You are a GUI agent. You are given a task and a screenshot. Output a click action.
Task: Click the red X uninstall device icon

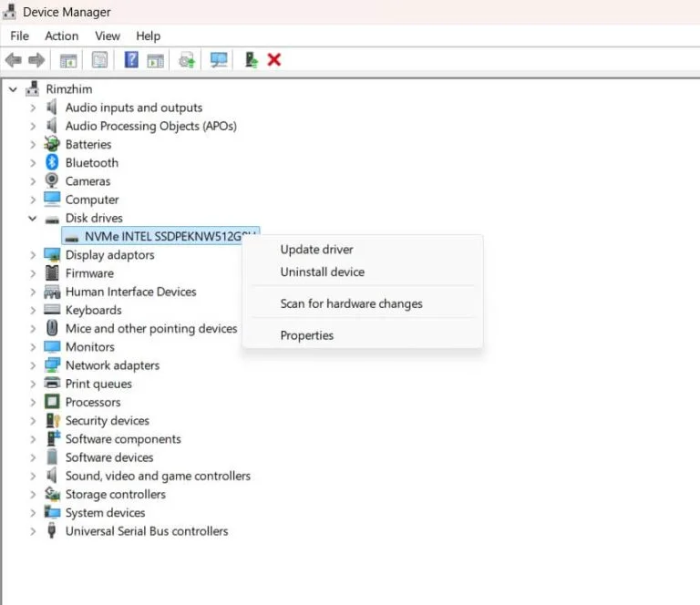274,60
